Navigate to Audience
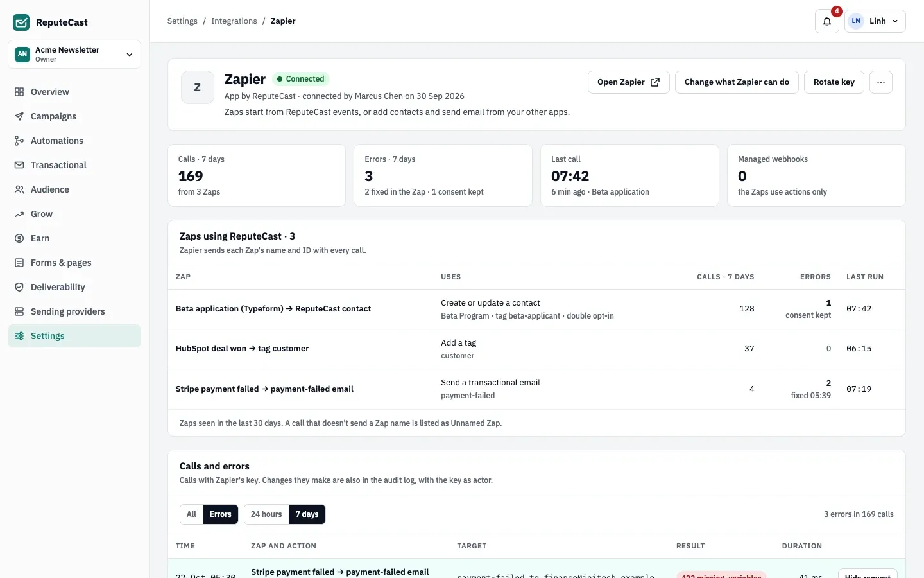The height and width of the screenshot is (578, 924). pos(74,189)
